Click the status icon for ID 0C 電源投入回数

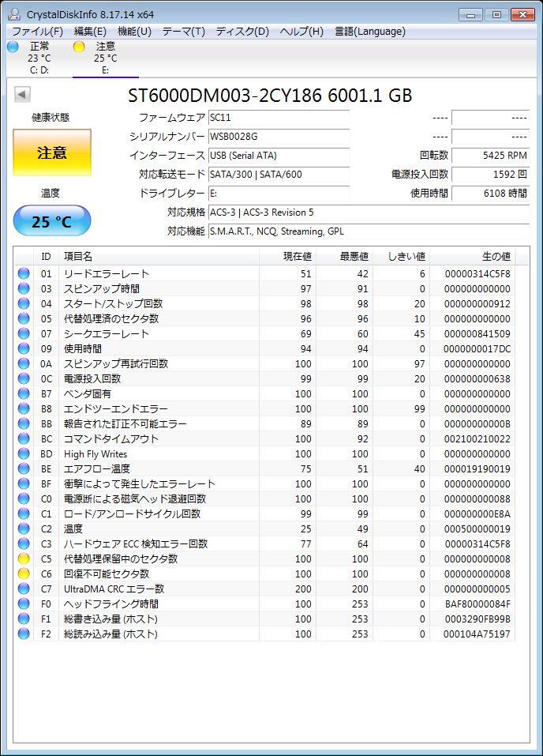tap(24, 378)
